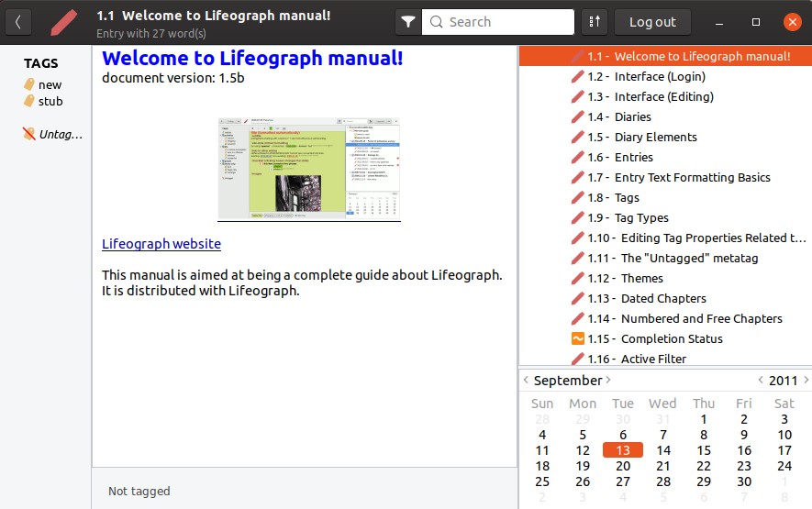
Task: Click the red pencil entry icon in header
Action: [63, 22]
